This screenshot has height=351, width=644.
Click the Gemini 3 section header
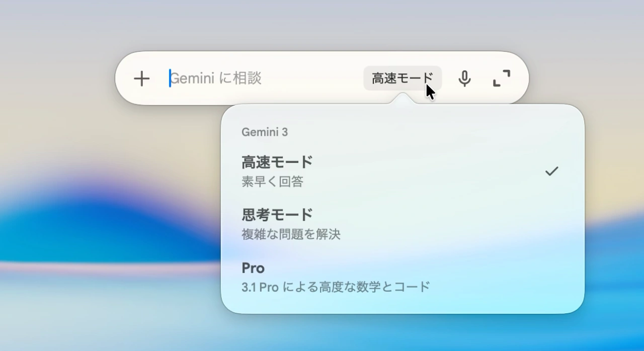point(265,132)
